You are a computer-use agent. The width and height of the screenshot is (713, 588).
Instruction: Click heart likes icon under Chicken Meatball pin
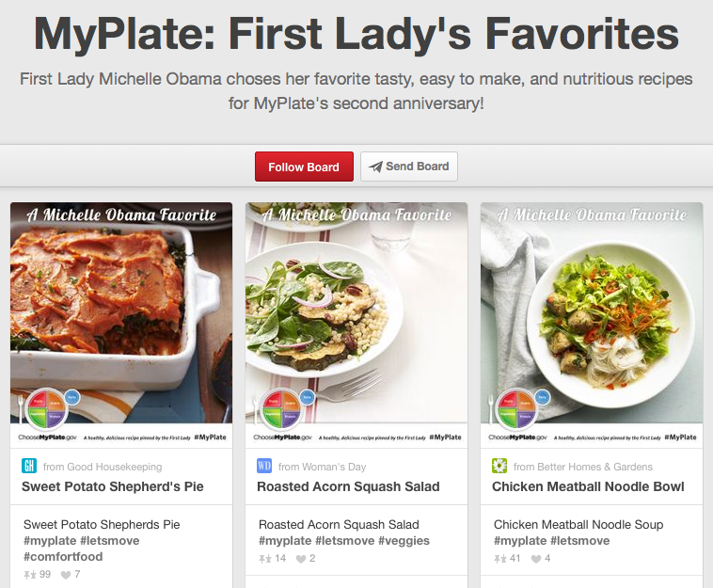coord(535,559)
